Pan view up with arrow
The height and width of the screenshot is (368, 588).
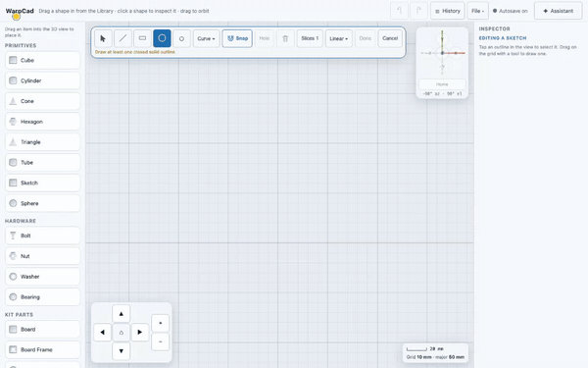coord(122,314)
